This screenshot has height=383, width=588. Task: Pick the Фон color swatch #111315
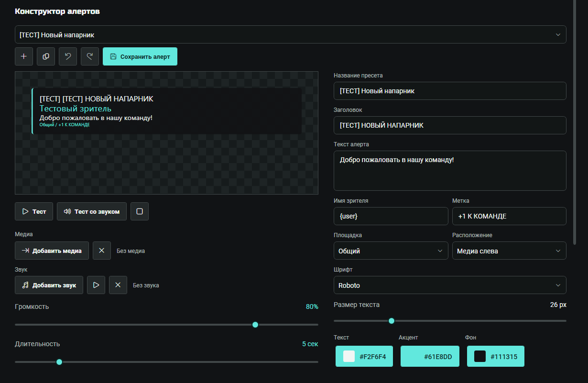[x=496, y=356]
